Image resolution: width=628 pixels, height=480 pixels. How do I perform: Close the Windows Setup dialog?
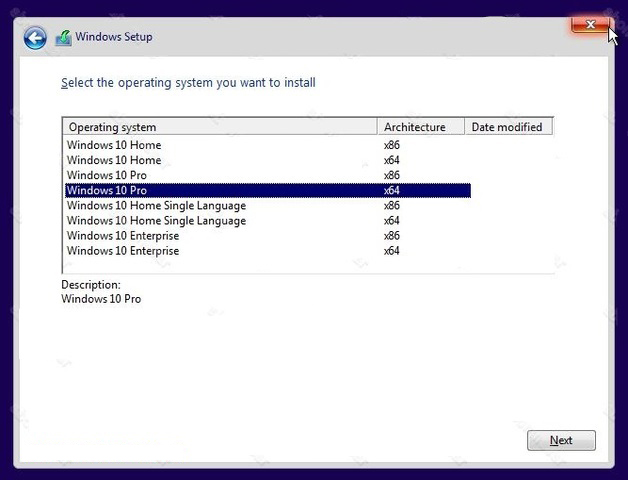[590, 25]
